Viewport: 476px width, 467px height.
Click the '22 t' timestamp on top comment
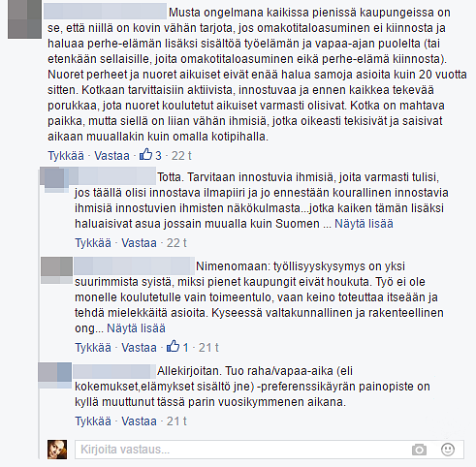click(x=181, y=156)
